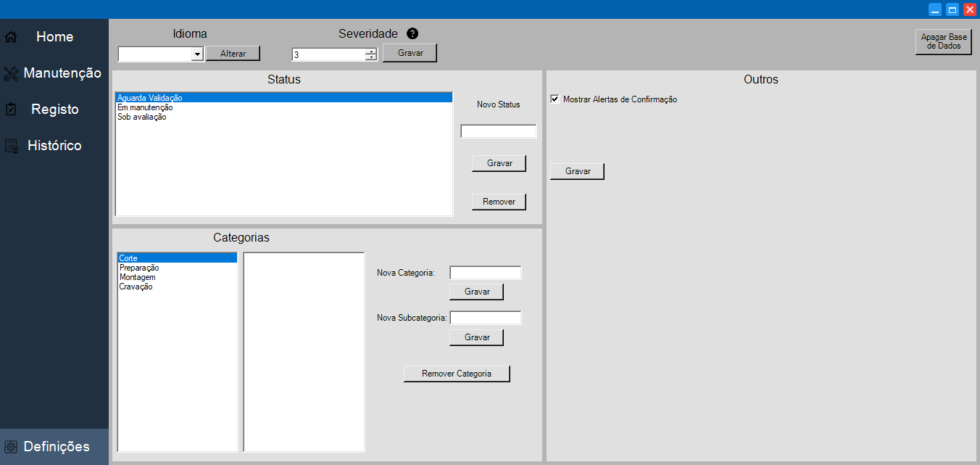
Task: Open Definições via the gear icon
Action: pyautogui.click(x=12, y=445)
